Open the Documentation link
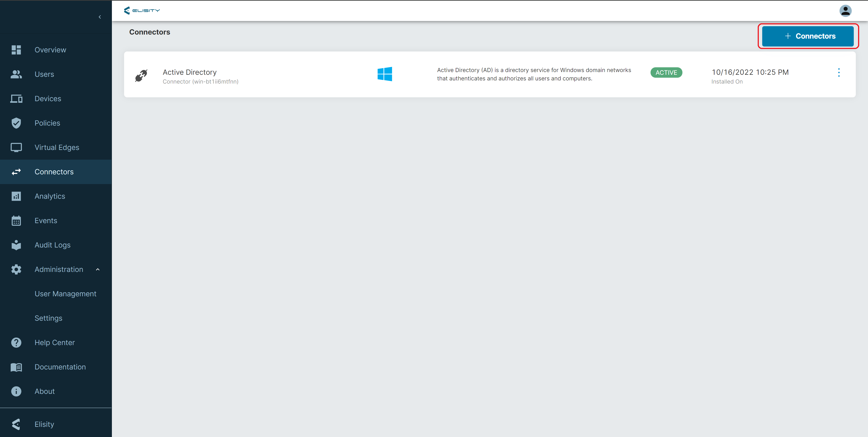 click(60, 367)
